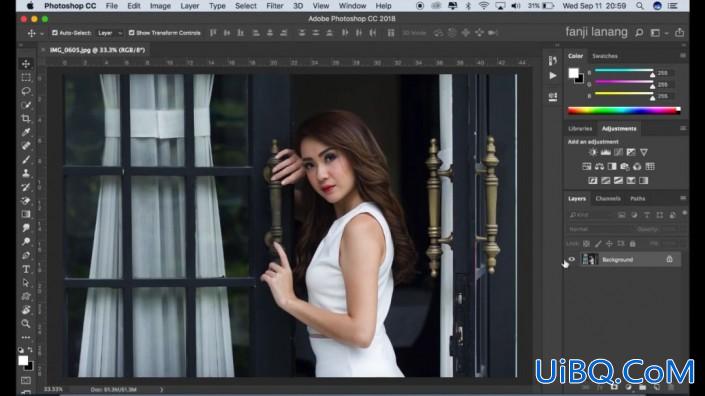Open the Filter menu
The image size is (705, 396).
(x=275, y=6)
